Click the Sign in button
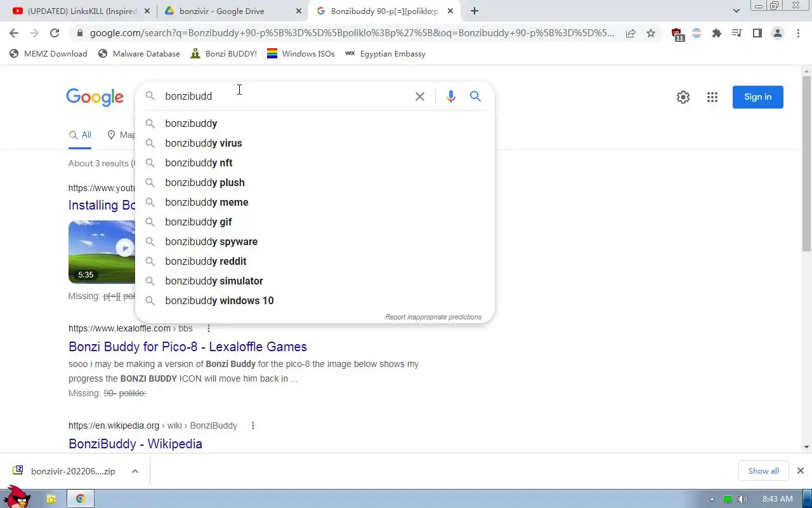Image resolution: width=812 pixels, height=508 pixels. [758, 97]
